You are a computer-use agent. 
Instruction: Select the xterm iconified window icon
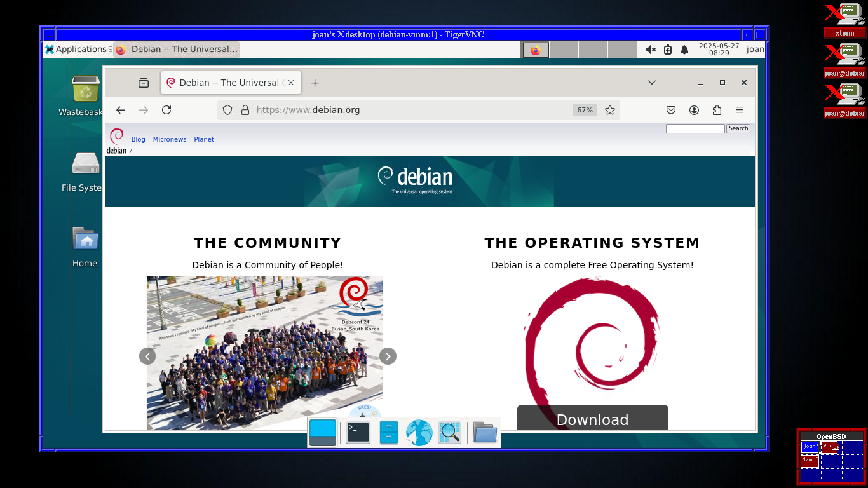(845, 15)
